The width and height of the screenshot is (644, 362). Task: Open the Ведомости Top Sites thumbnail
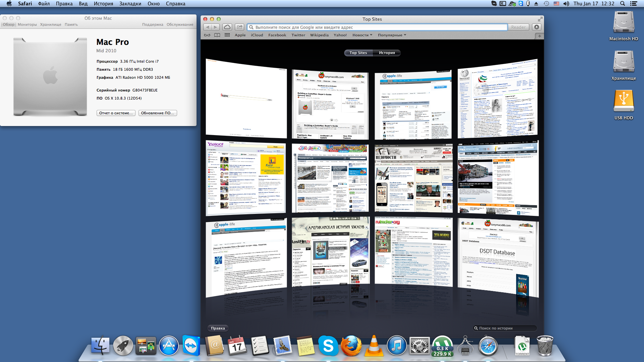[414, 178]
